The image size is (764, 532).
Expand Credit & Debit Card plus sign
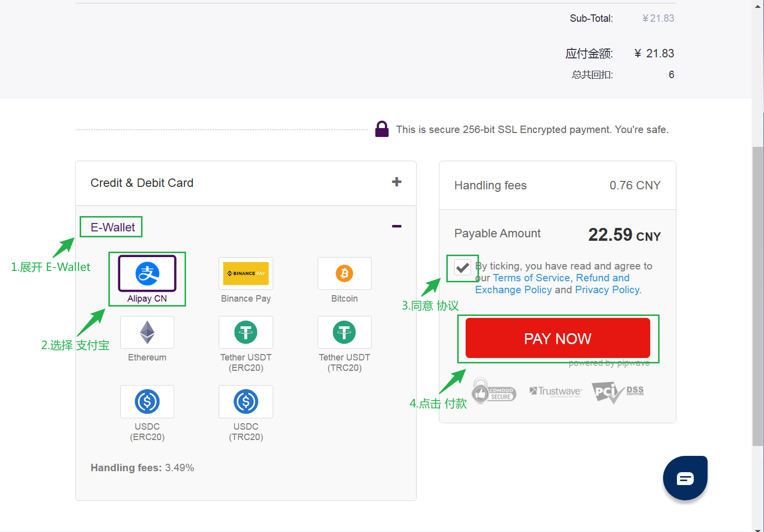[396, 182]
